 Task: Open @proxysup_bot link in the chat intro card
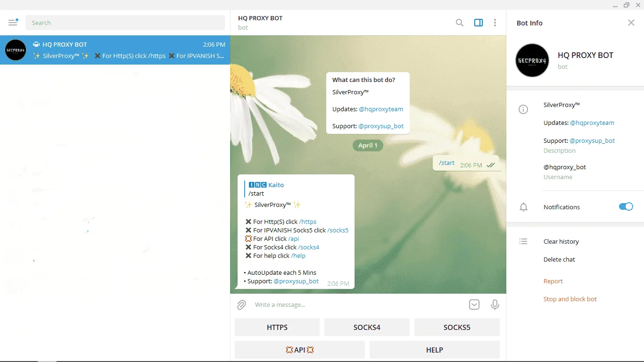(x=381, y=126)
